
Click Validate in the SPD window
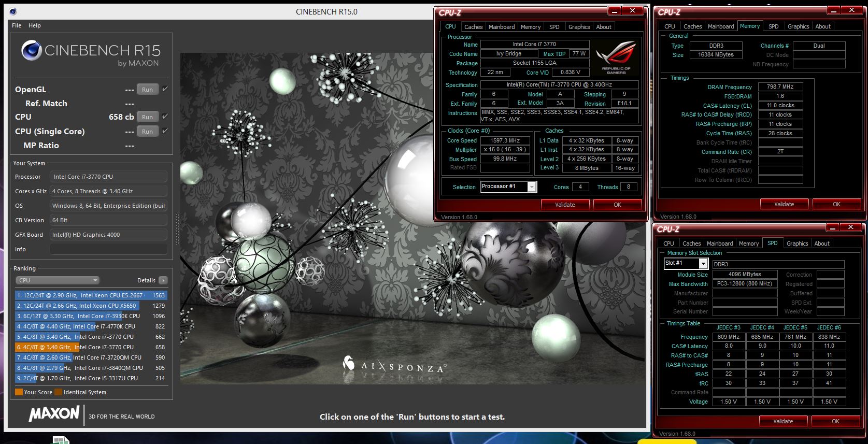tap(783, 421)
